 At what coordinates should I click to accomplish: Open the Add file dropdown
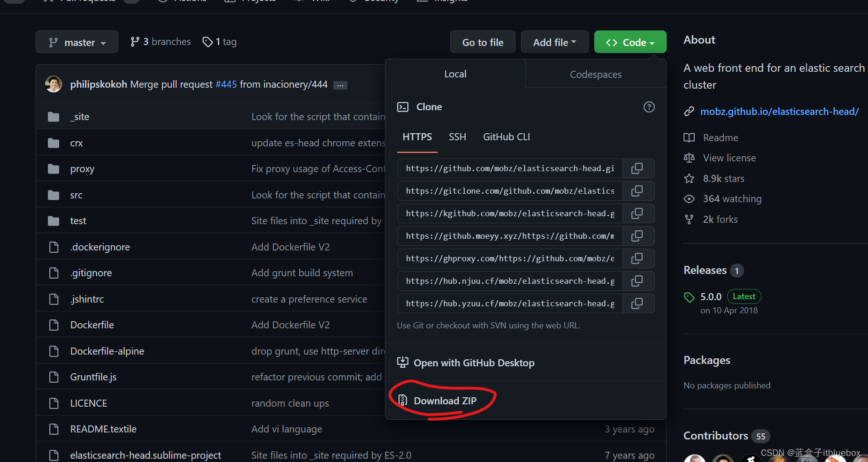555,42
